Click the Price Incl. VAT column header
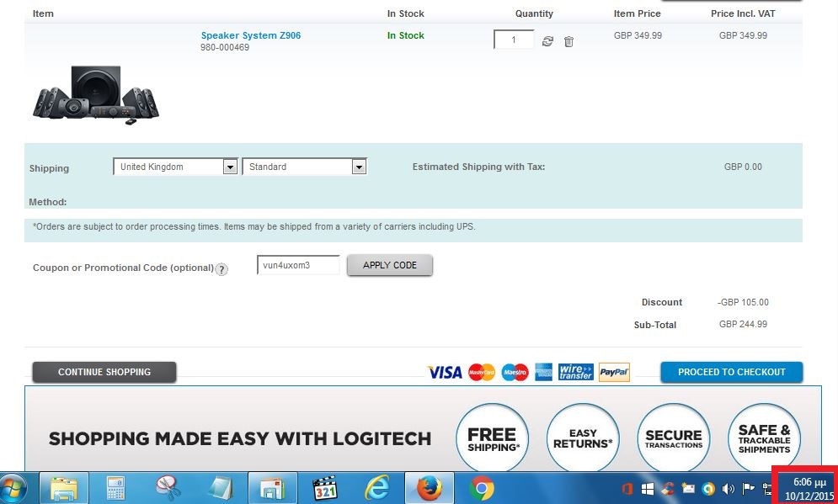The height and width of the screenshot is (504, 838). click(x=743, y=13)
